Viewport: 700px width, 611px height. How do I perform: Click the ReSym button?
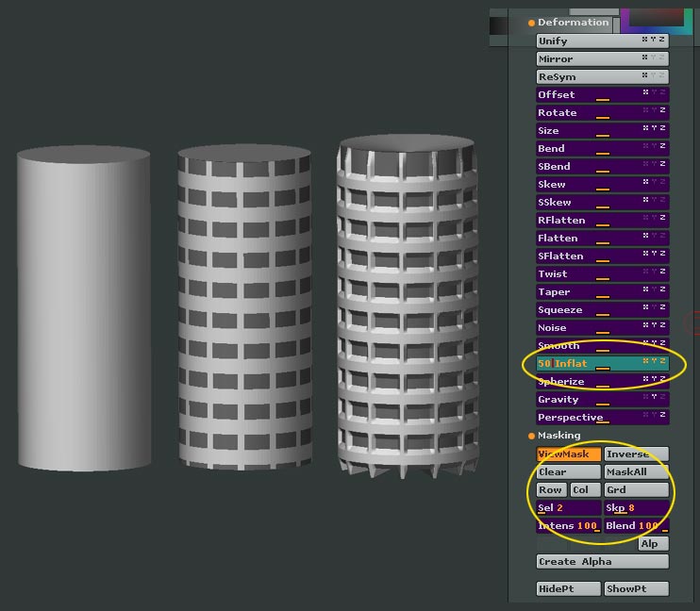pos(602,76)
